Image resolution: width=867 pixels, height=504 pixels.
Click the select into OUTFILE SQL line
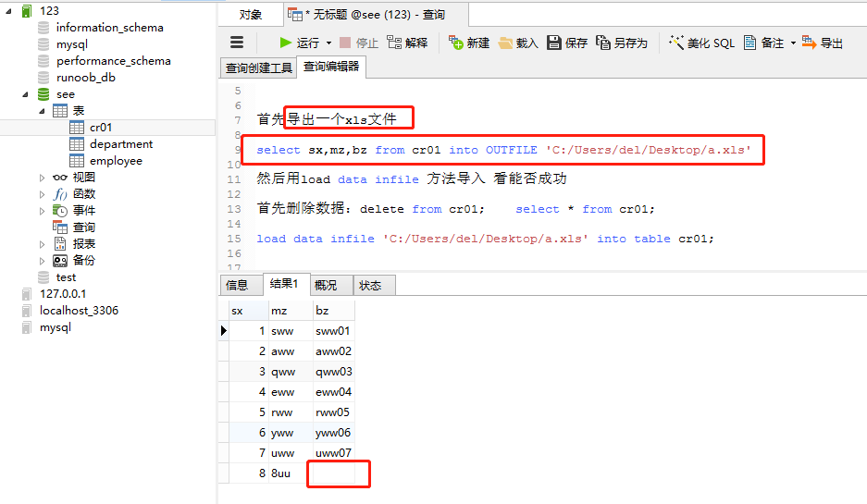point(503,150)
